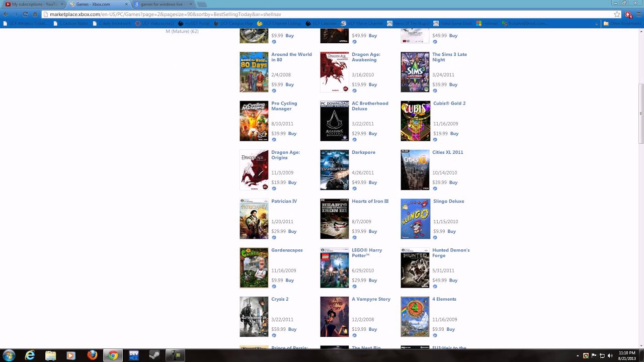Click the blue icon under Slingo Deluxe price
The image size is (644, 362).
pyautogui.click(x=436, y=238)
